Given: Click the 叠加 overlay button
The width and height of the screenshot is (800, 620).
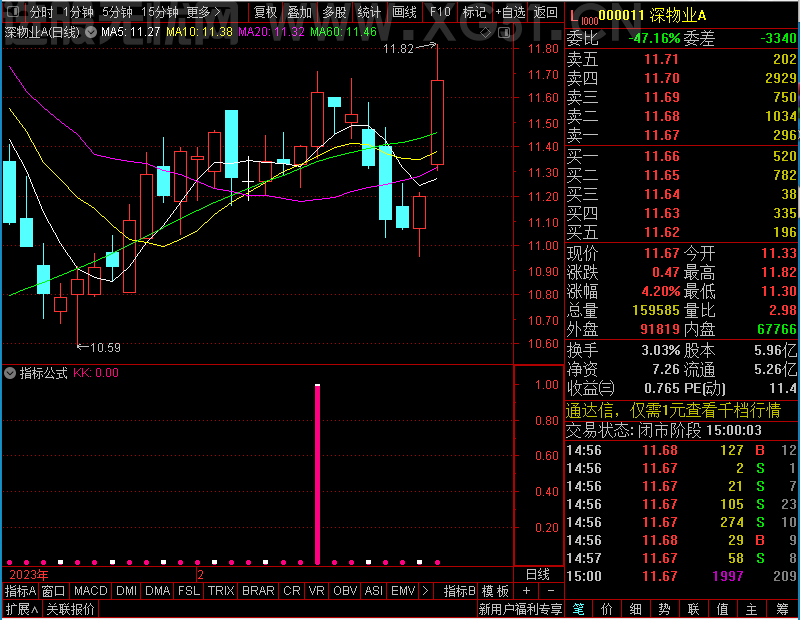Looking at the screenshot, I should [x=299, y=12].
